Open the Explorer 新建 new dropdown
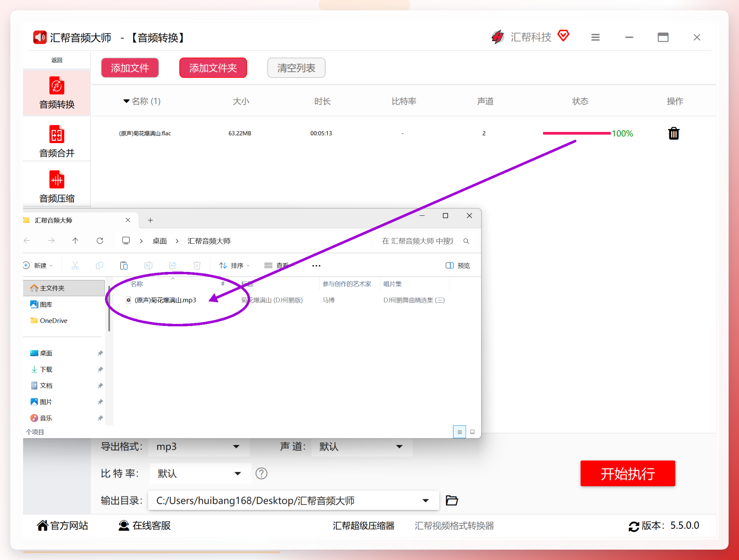This screenshot has height=560, width=739. pos(38,265)
